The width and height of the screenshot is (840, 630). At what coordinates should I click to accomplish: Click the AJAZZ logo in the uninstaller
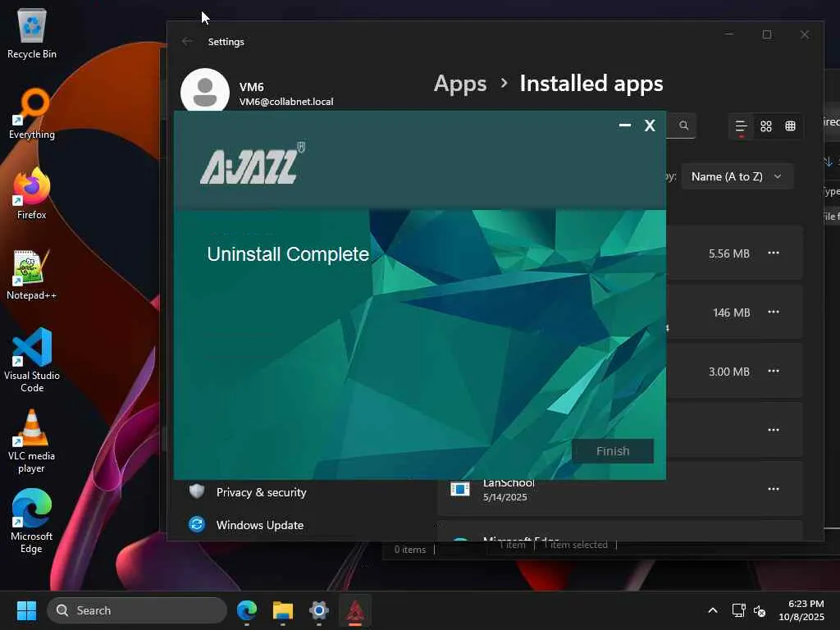point(253,164)
